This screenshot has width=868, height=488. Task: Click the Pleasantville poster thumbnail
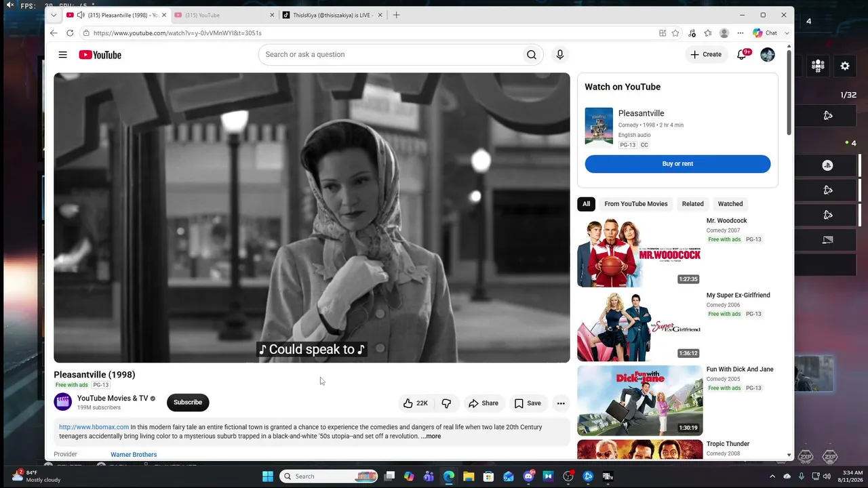(599, 126)
